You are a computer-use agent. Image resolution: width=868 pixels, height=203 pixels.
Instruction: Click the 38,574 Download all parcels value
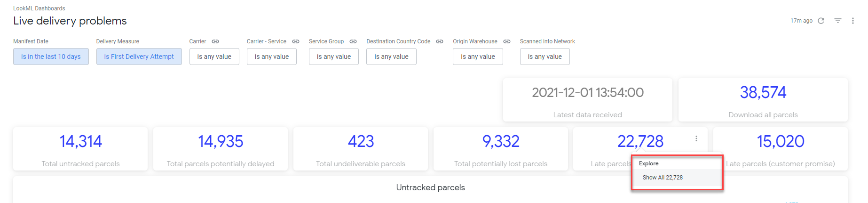763,92
